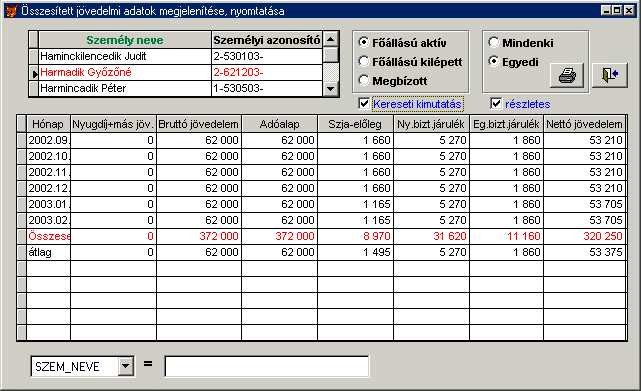Click the total pension contribution 31 620

coord(431,236)
